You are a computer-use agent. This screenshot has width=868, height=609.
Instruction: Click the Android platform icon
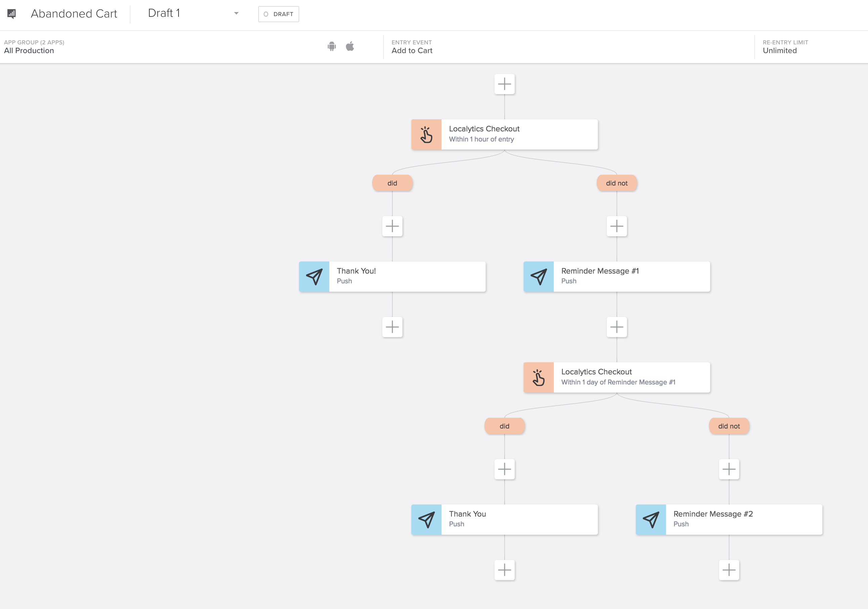coord(331,46)
